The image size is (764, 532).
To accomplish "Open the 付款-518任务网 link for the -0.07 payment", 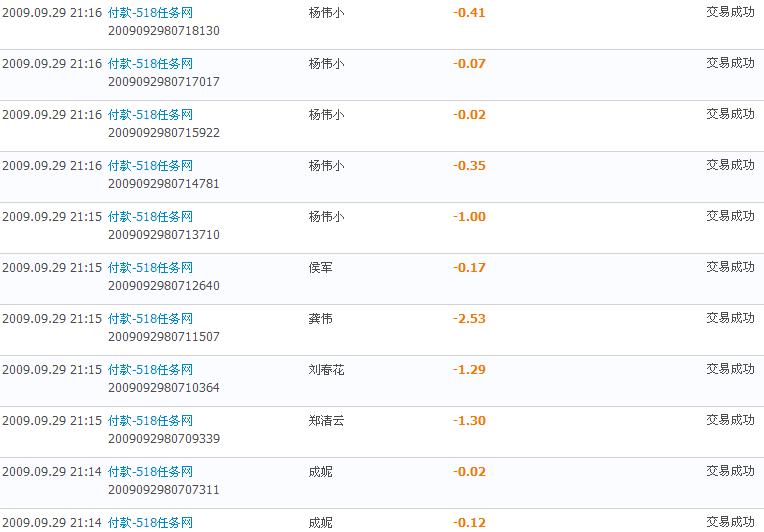I will tap(150, 64).
